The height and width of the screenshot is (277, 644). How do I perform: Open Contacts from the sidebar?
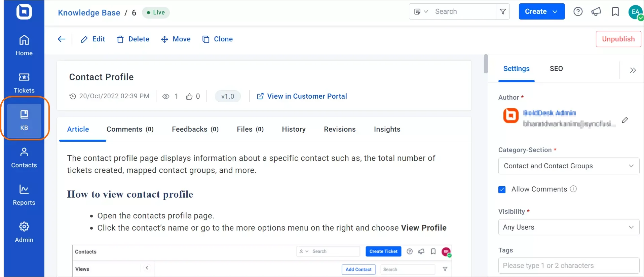[24, 157]
